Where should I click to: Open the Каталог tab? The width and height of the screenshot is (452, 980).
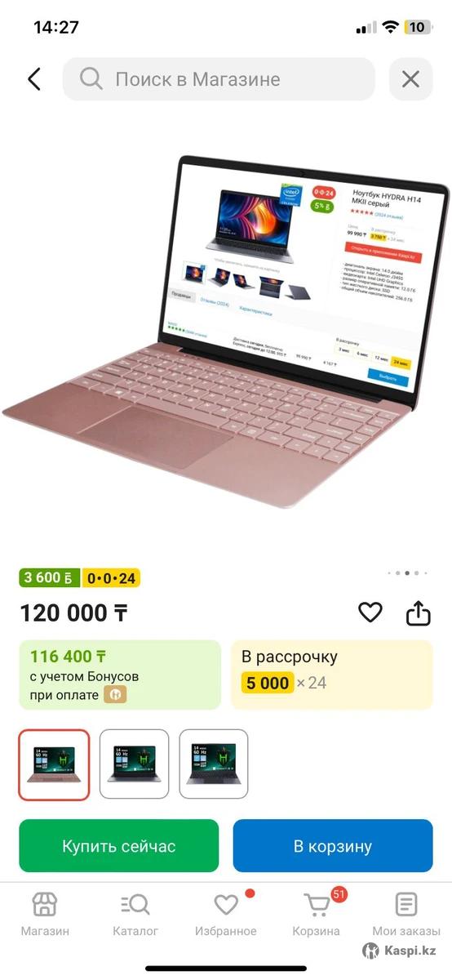tap(135, 915)
